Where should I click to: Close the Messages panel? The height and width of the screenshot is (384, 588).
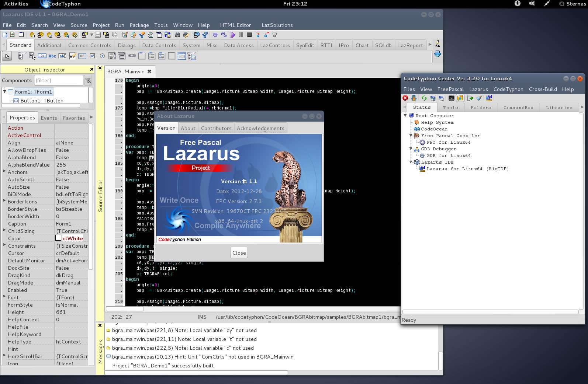(100, 325)
